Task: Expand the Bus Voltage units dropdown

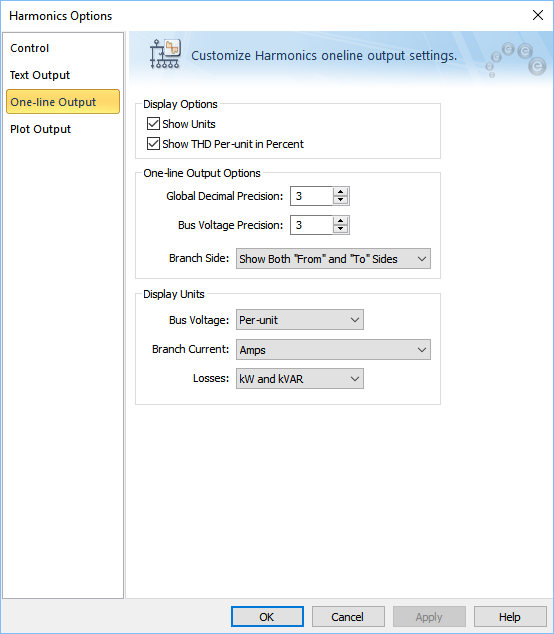Action: [300, 320]
